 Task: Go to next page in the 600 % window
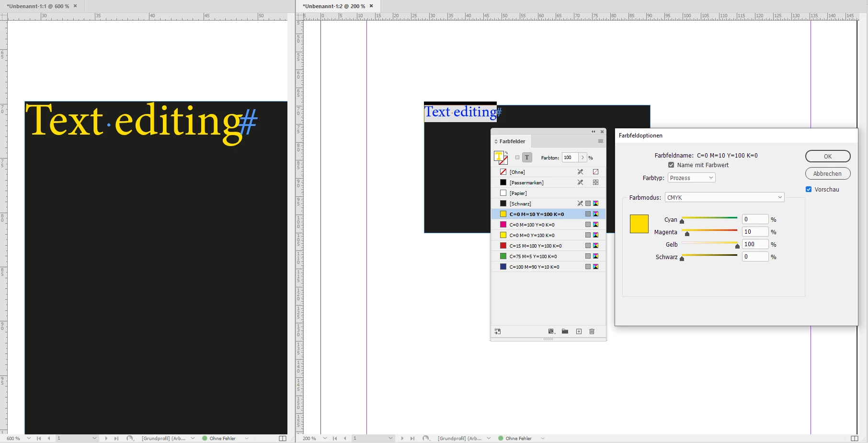[x=106, y=438]
